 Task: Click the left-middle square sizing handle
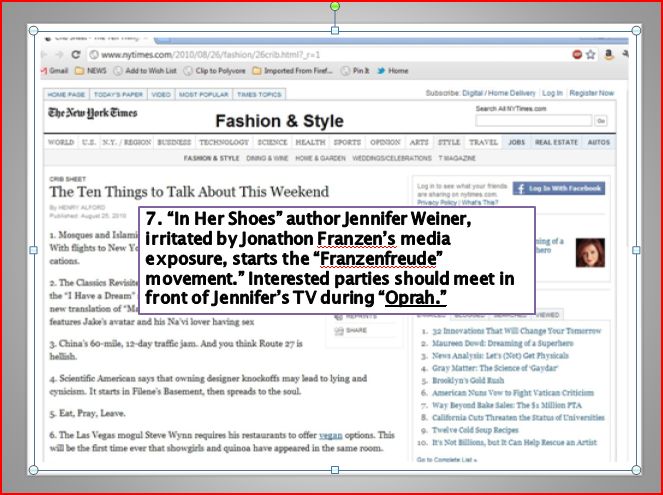tap(33, 250)
